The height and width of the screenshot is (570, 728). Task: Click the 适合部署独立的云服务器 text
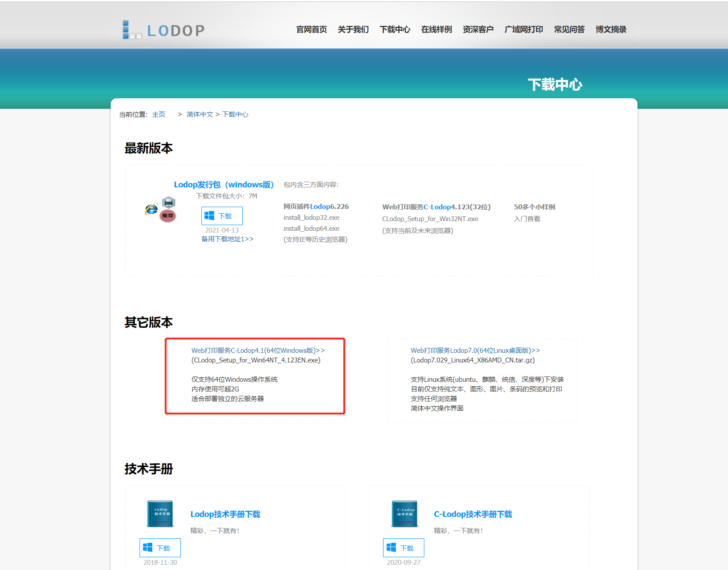tap(228, 399)
